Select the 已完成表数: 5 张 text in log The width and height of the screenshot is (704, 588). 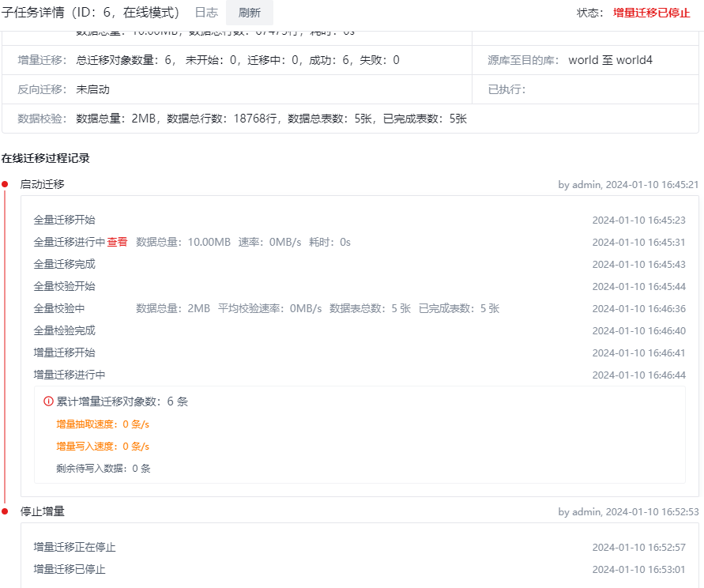(x=459, y=308)
